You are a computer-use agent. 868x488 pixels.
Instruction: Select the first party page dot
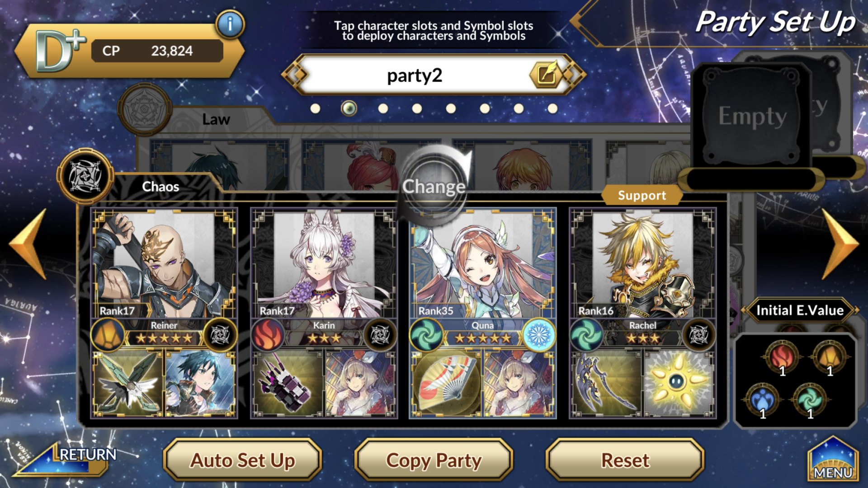pos(315,108)
